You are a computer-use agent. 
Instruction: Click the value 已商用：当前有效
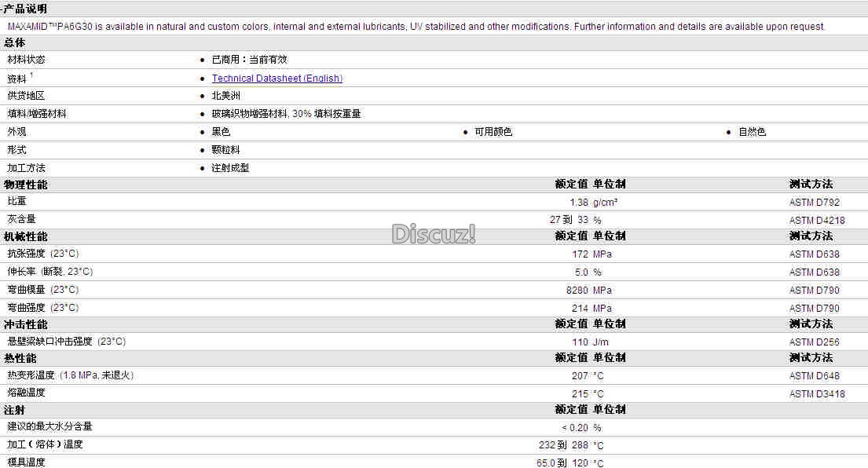coord(249,59)
